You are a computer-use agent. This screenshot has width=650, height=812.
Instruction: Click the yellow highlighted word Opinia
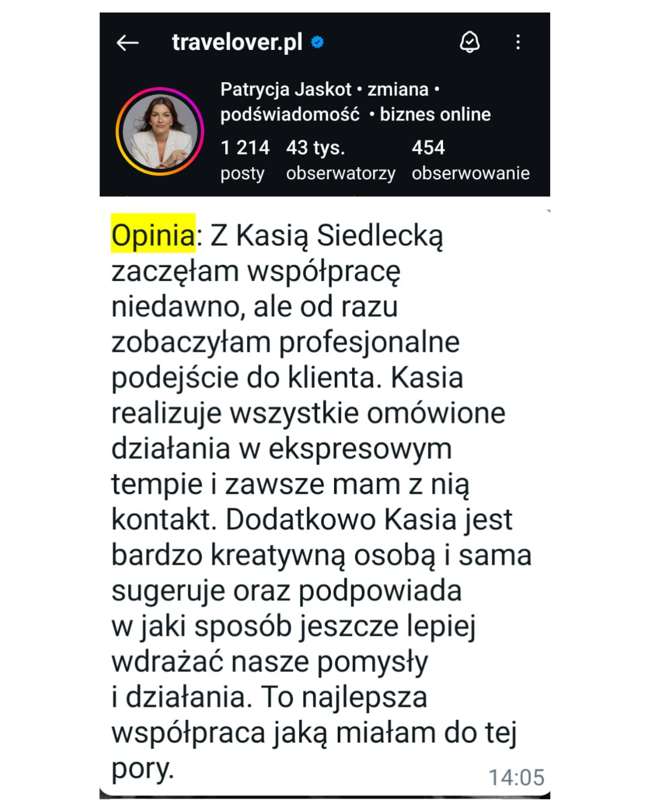153,235
